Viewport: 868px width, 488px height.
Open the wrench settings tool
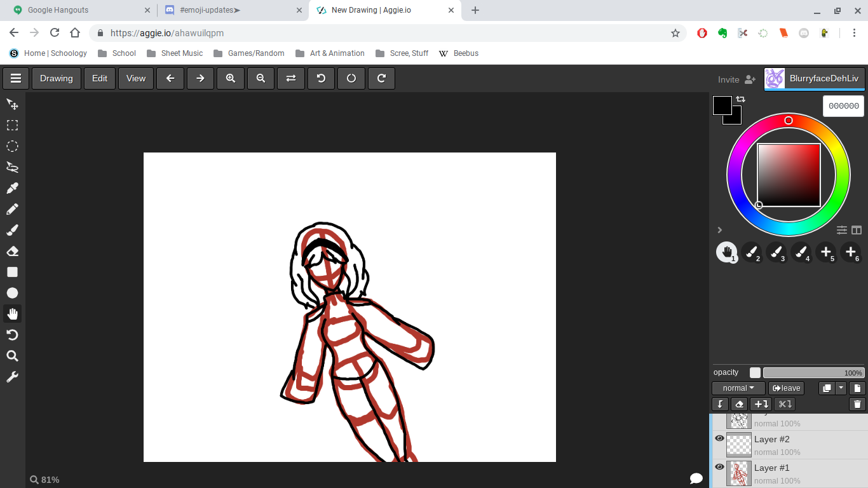[x=12, y=377]
